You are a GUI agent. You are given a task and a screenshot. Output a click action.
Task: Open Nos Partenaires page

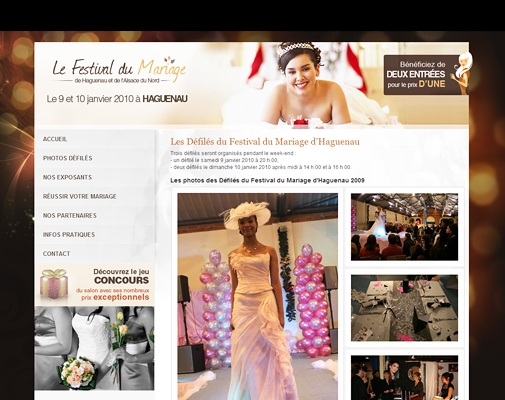point(70,215)
